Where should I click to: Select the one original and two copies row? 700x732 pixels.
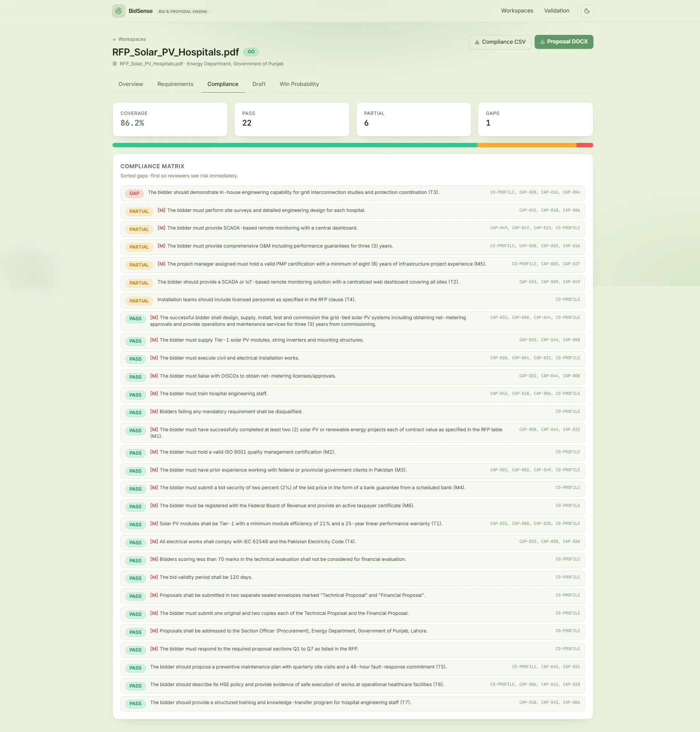point(352,614)
